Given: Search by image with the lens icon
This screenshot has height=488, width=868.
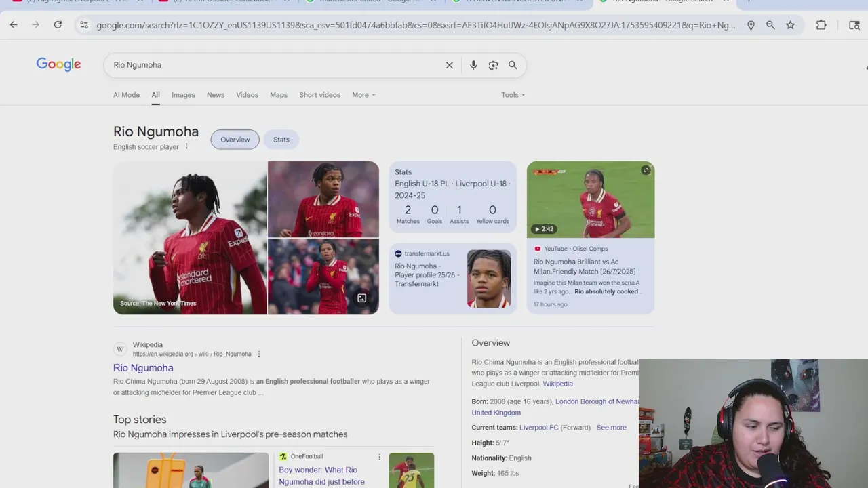Looking at the screenshot, I should (493, 65).
